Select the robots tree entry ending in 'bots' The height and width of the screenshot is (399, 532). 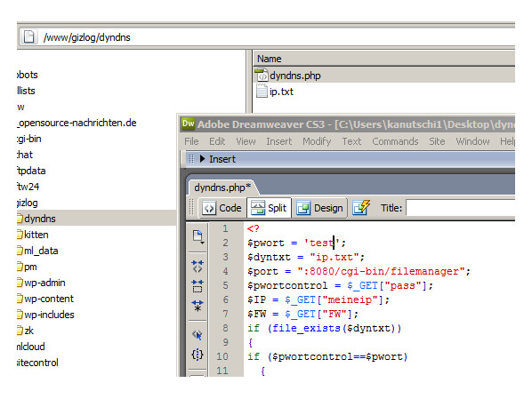(28, 75)
